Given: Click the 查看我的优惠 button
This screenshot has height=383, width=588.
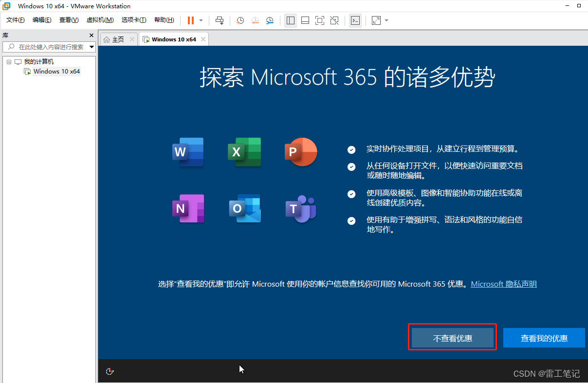Looking at the screenshot, I should [544, 338].
